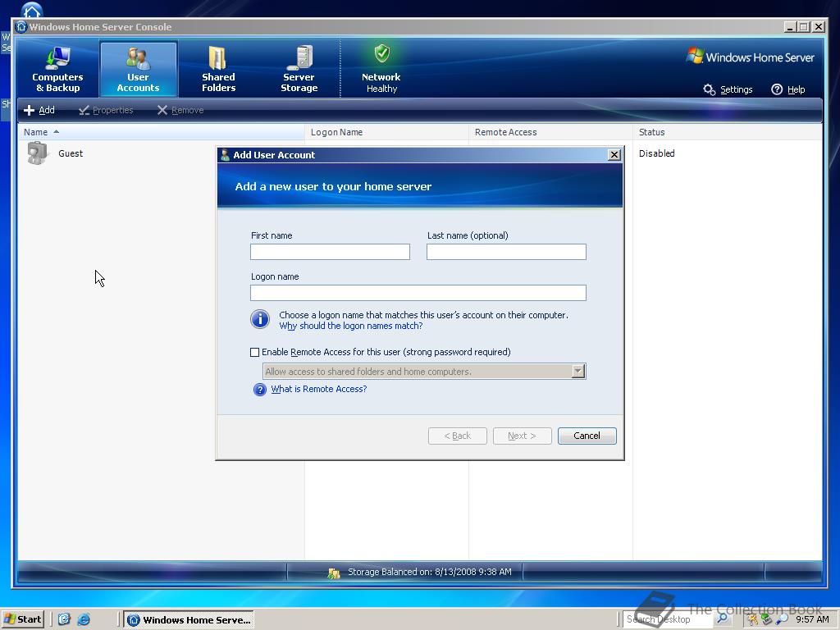Sort by the Remote Access column header
Viewport: 840px width, 630px height.
tap(550, 132)
